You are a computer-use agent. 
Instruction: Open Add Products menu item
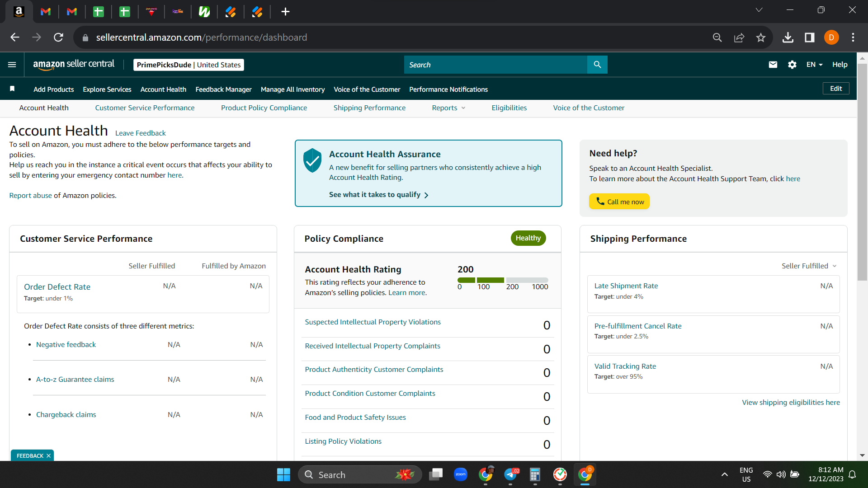pos(54,89)
